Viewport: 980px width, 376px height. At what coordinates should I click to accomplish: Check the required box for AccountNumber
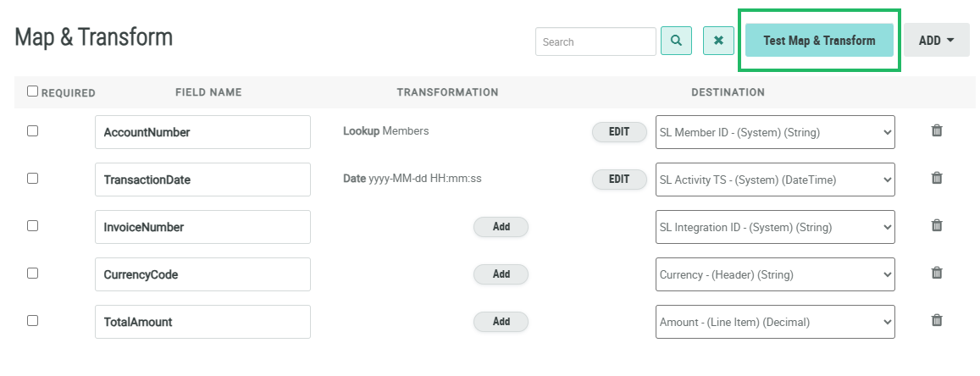[33, 131]
